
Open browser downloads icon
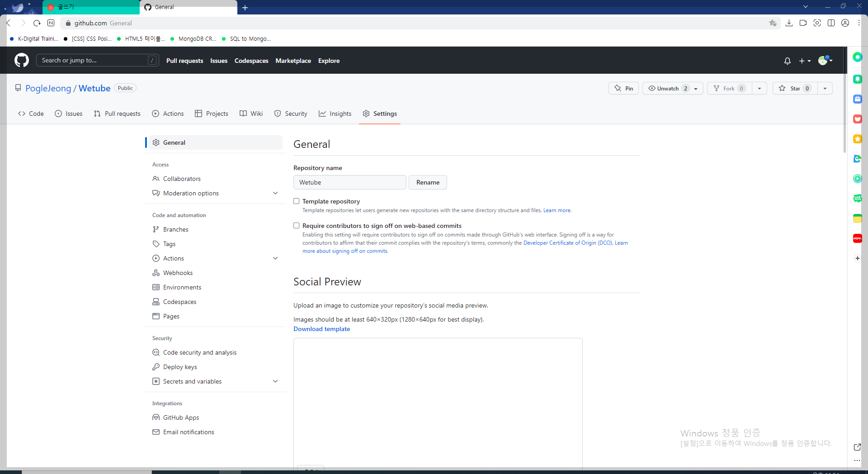pyautogui.click(x=789, y=23)
